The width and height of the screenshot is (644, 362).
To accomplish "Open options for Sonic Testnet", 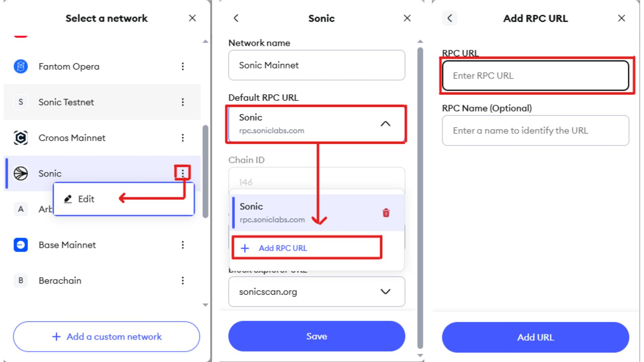I will tap(183, 102).
